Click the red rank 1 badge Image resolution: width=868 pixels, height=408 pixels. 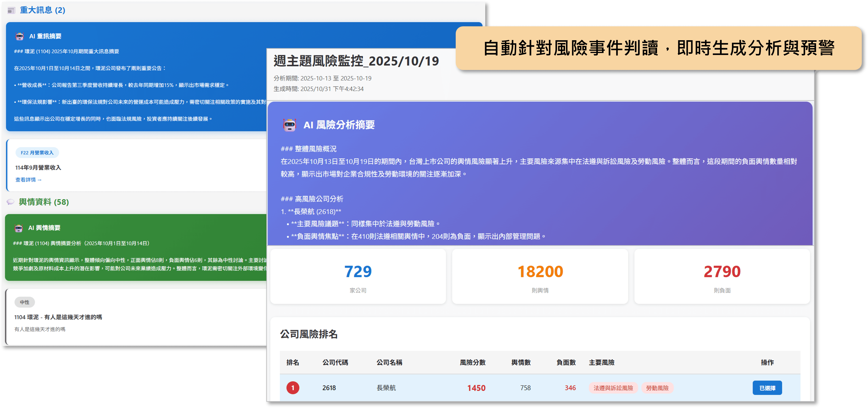point(292,388)
